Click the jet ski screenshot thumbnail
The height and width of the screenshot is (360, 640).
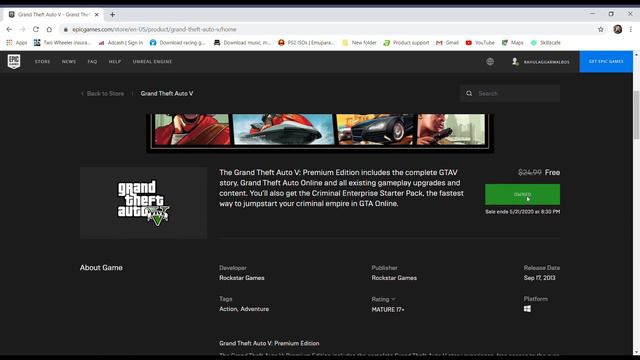point(283,129)
